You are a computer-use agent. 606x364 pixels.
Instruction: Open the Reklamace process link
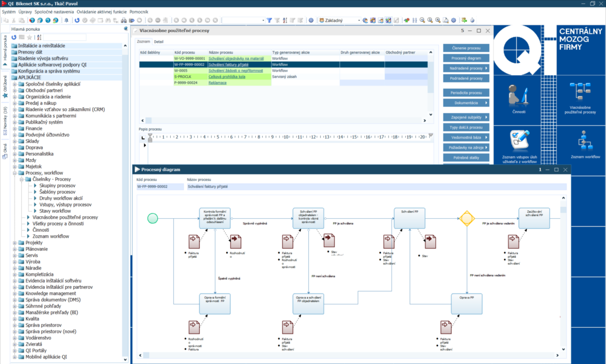pyautogui.click(x=217, y=83)
